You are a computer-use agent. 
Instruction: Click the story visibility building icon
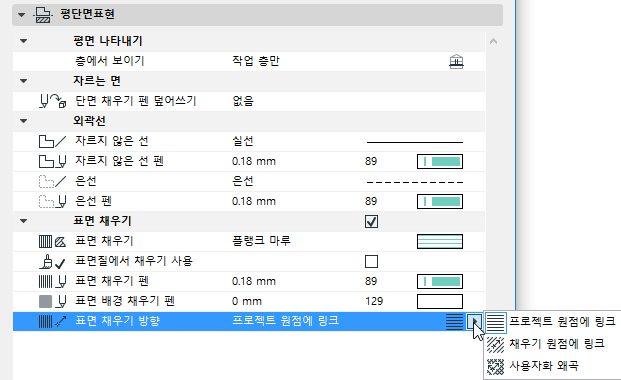pos(456,61)
